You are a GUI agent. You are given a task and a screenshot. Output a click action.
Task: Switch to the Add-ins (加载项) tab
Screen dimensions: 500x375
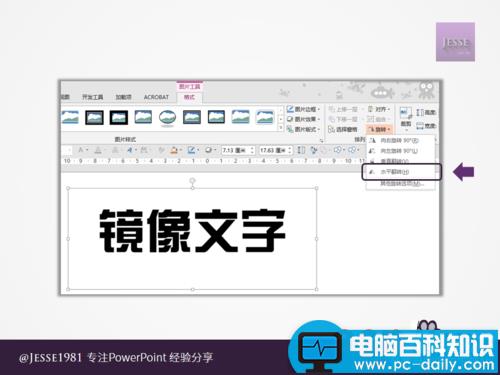(123, 97)
